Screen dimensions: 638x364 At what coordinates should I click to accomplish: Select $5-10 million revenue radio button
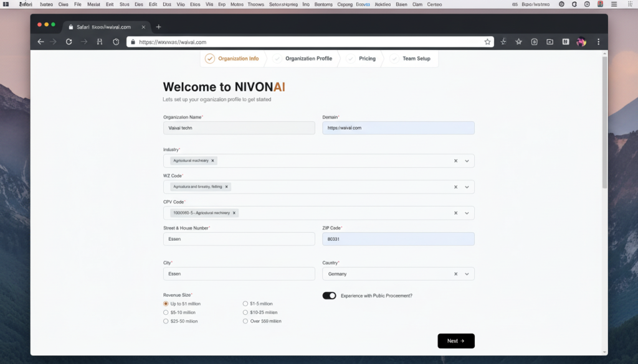[166, 312]
